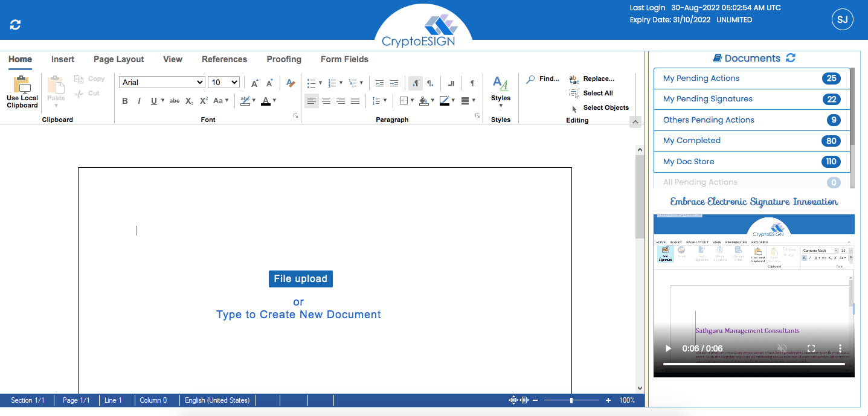Click the Clear Formatting eraser icon
868x416 pixels.
coord(291,83)
